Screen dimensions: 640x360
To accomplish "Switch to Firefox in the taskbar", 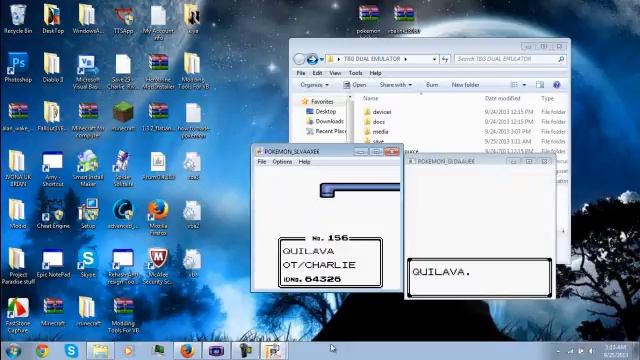I will 187,351.
